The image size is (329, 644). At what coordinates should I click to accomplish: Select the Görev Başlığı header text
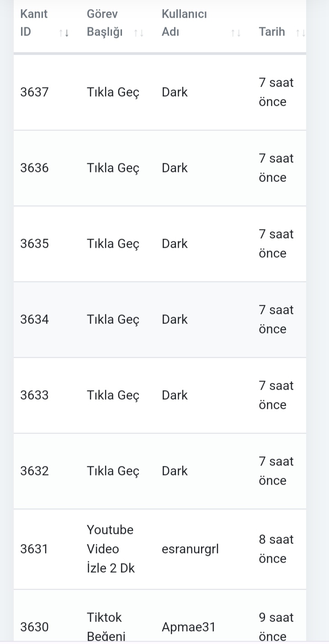[x=105, y=23]
